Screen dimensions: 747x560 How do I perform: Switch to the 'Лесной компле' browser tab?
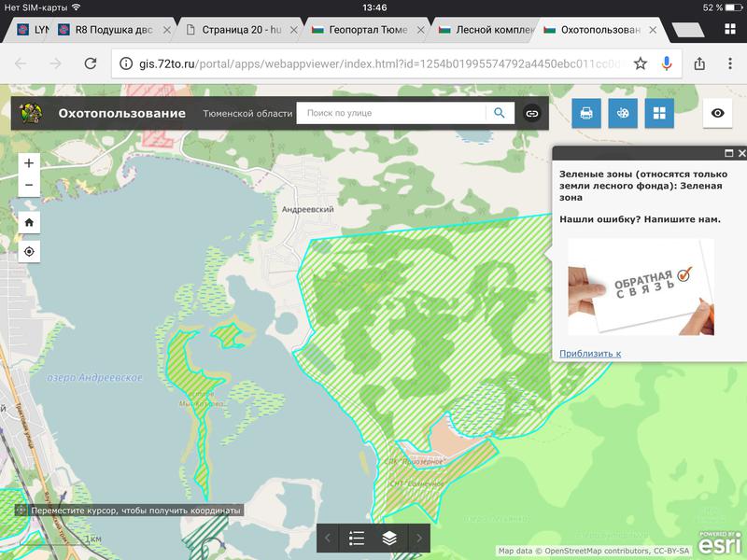click(486, 30)
